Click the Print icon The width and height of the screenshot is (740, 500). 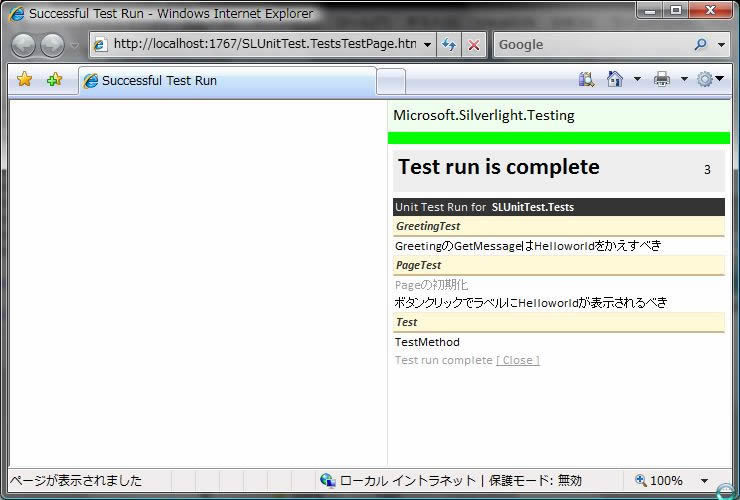tap(662, 79)
